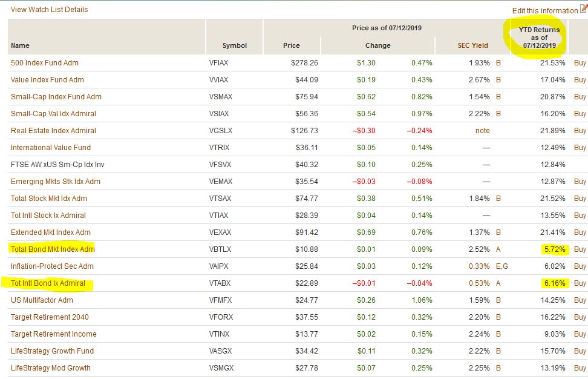588x379 pixels.
Task: Click the SEC Yield column header
Action: coord(472,45)
